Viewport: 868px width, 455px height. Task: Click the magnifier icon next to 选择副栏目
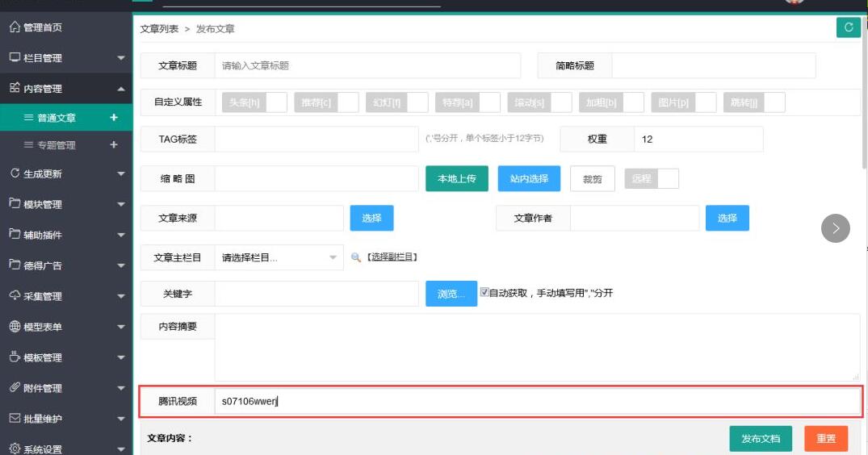[356, 257]
